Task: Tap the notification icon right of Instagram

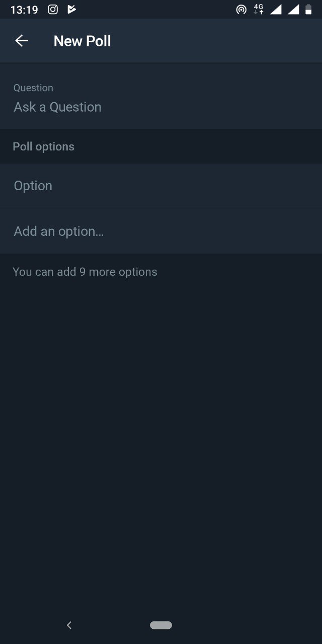Action: pos(71,9)
